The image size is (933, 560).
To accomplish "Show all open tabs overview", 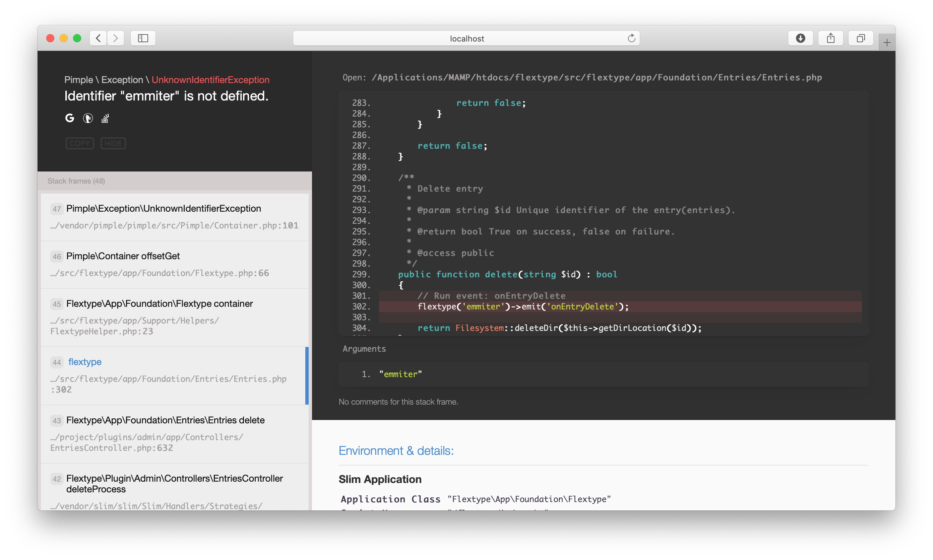I will (861, 38).
